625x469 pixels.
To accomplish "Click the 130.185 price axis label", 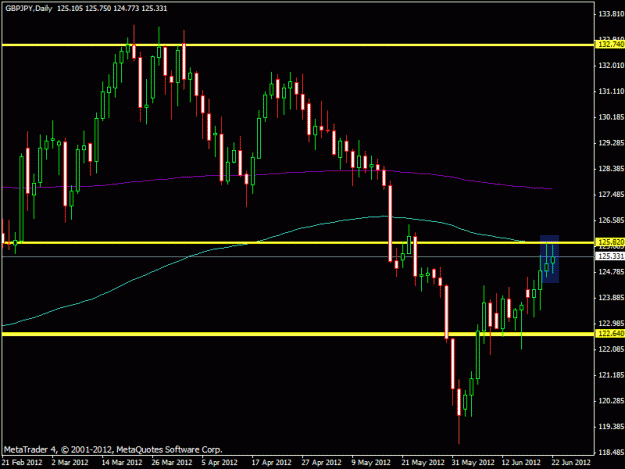I will click(x=611, y=117).
